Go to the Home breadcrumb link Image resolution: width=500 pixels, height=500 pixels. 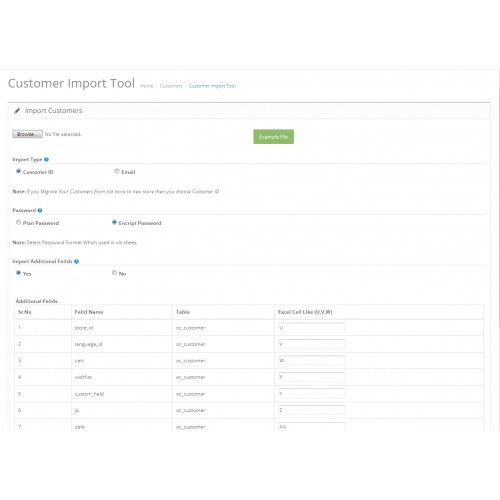tap(146, 86)
